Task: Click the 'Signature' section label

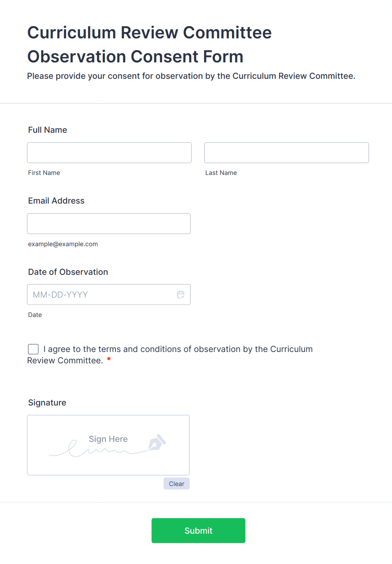Action: [47, 403]
